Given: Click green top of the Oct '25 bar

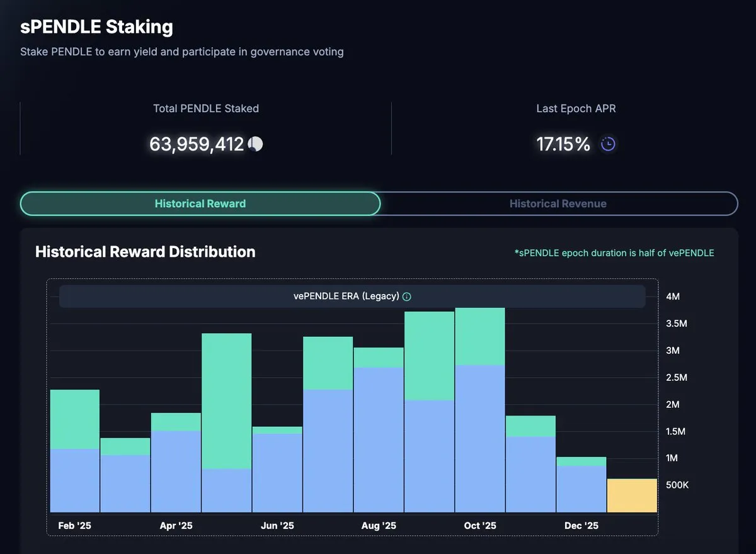Looking at the screenshot, I should point(480,336).
